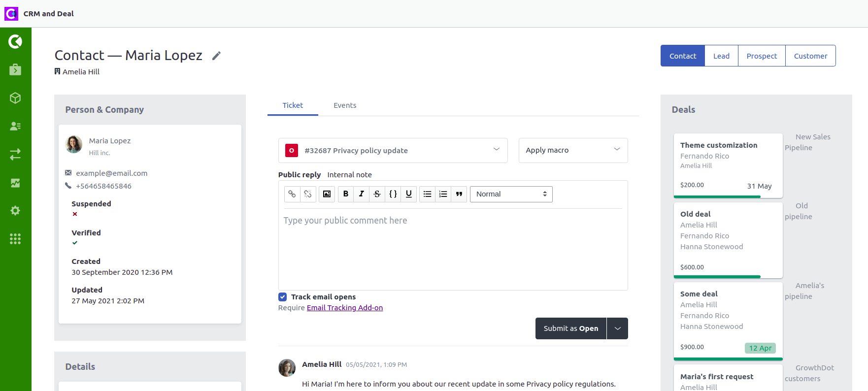Insert an image using the editor toolbar
The height and width of the screenshot is (391, 868).
pyautogui.click(x=327, y=194)
